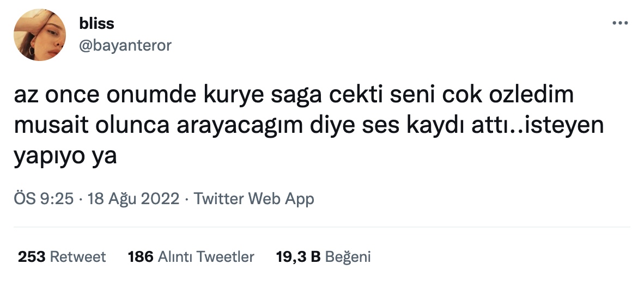The image size is (644, 282).
Task: Click the tweet's first line starting 'az once'
Action: [x=294, y=95]
